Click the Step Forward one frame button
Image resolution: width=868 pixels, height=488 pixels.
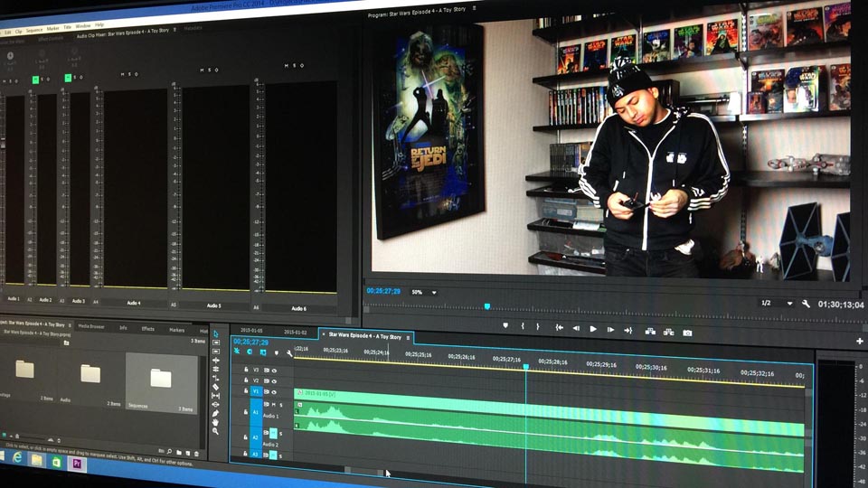pyautogui.click(x=610, y=330)
